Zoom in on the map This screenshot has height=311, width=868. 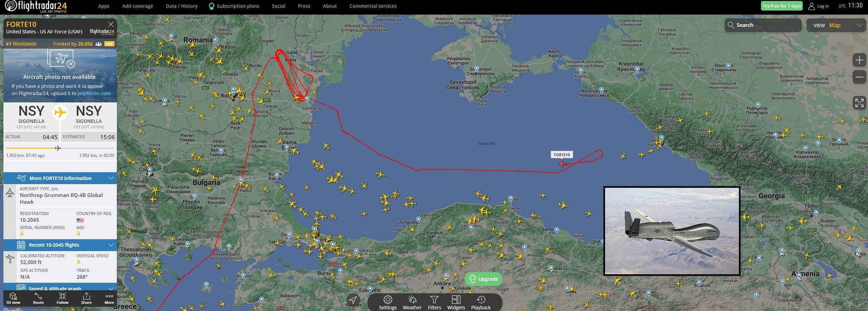pos(859,60)
